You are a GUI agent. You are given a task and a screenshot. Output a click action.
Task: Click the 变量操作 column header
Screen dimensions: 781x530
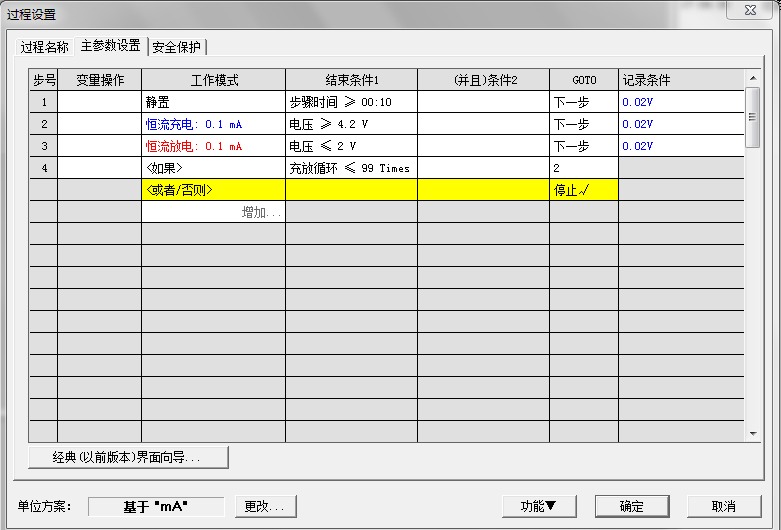click(x=100, y=80)
